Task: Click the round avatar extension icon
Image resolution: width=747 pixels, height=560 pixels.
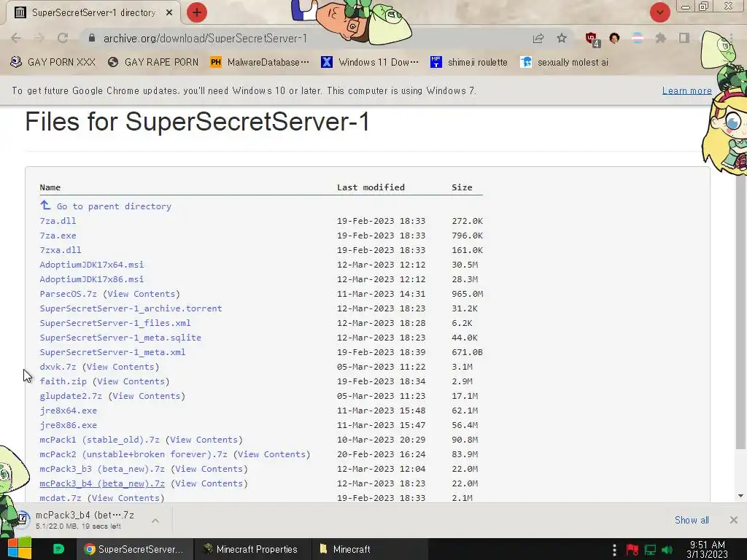Action: [x=614, y=38]
